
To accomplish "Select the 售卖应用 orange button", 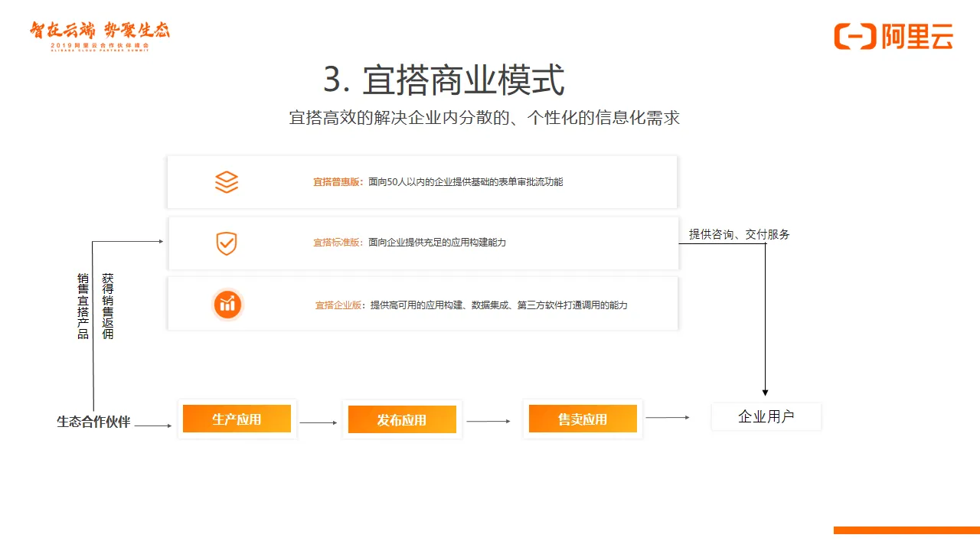I will pos(583,419).
